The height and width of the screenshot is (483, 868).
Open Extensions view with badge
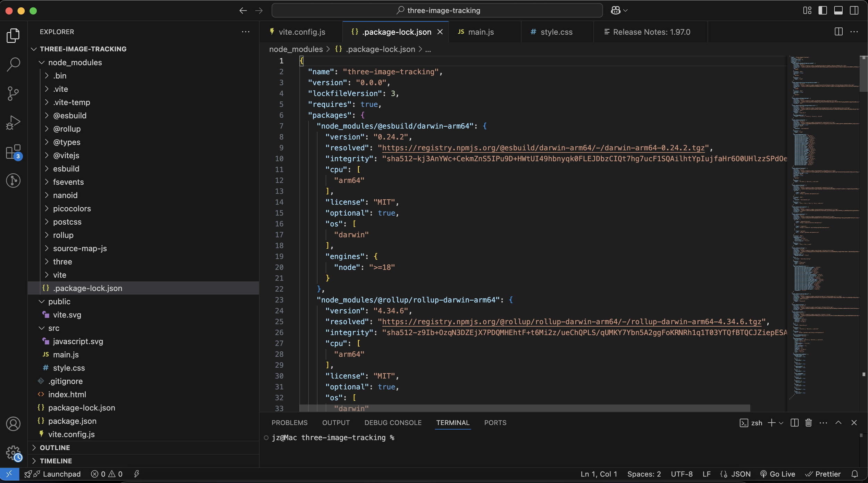click(x=13, y=152)
